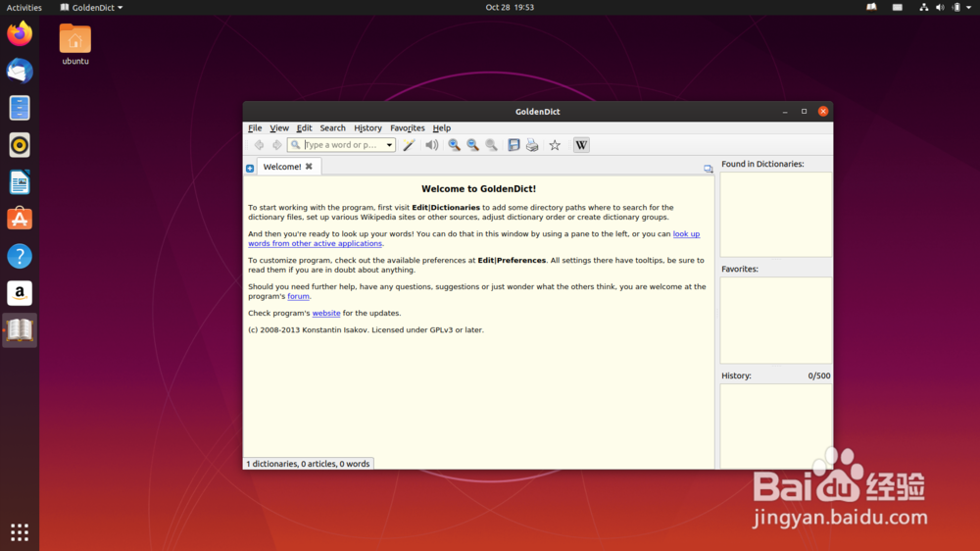This screenshot has width=980, height=551.
Task: Click the Oct 28 19:53 clock
Action: coord(510,8)
